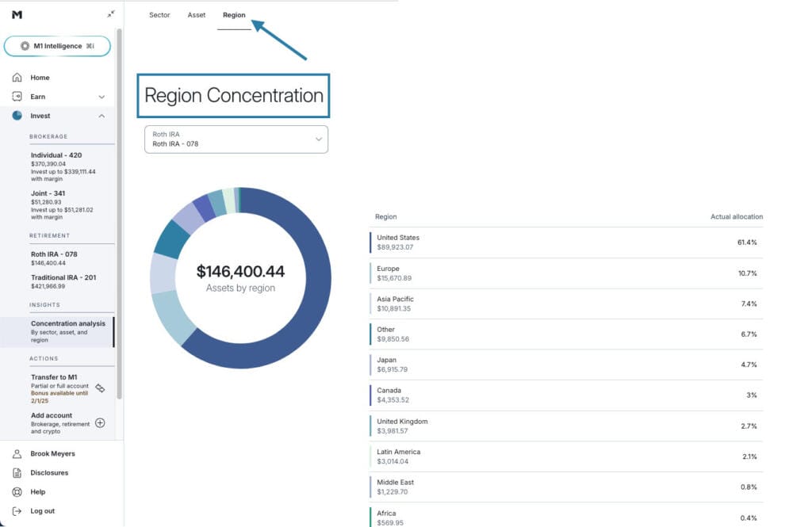Open Joint - 341 account
The width and height of the screenshot is (812, 527).
(x=48, y=193)
